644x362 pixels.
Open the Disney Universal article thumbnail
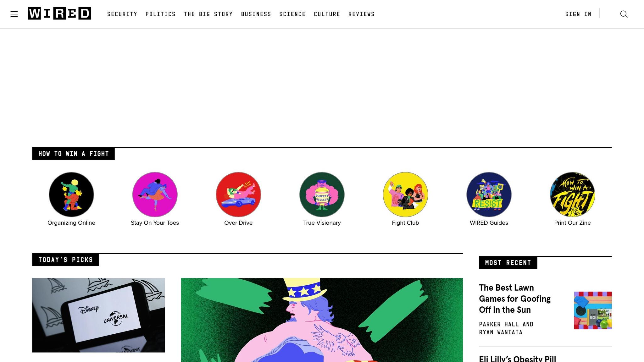(x=98, y=315)
